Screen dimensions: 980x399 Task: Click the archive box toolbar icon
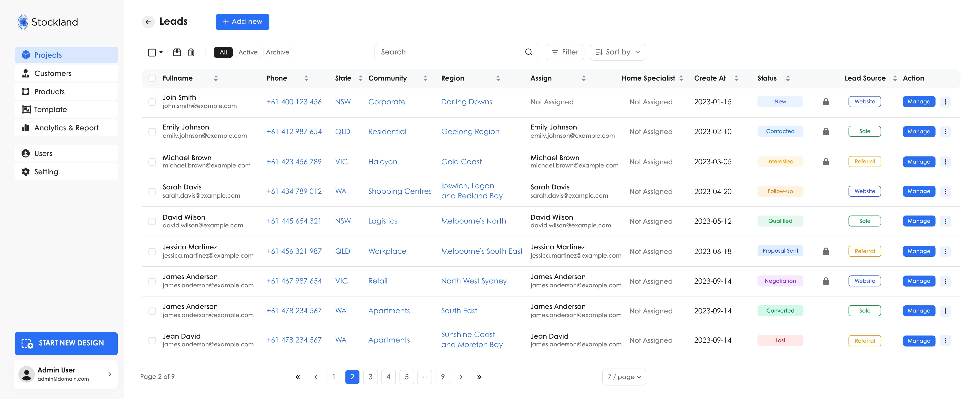(177, 52)
